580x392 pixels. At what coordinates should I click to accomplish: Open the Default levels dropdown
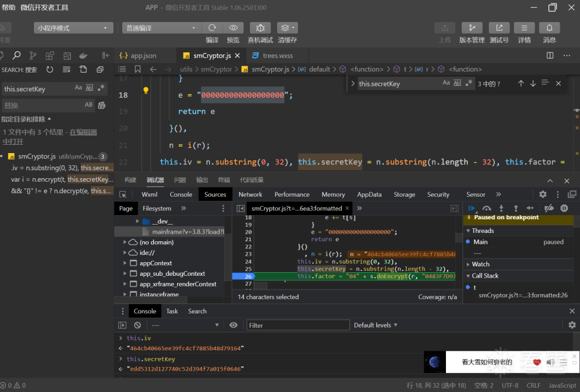point(376,325)
